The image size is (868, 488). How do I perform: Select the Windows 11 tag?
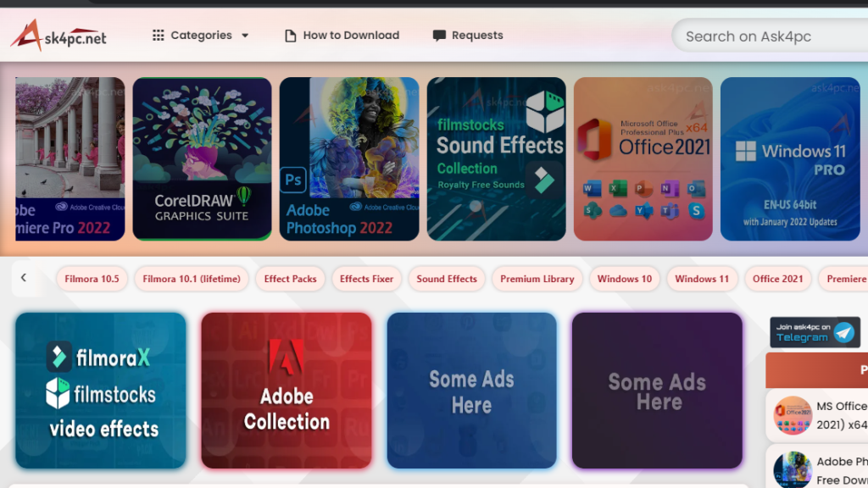702,279
